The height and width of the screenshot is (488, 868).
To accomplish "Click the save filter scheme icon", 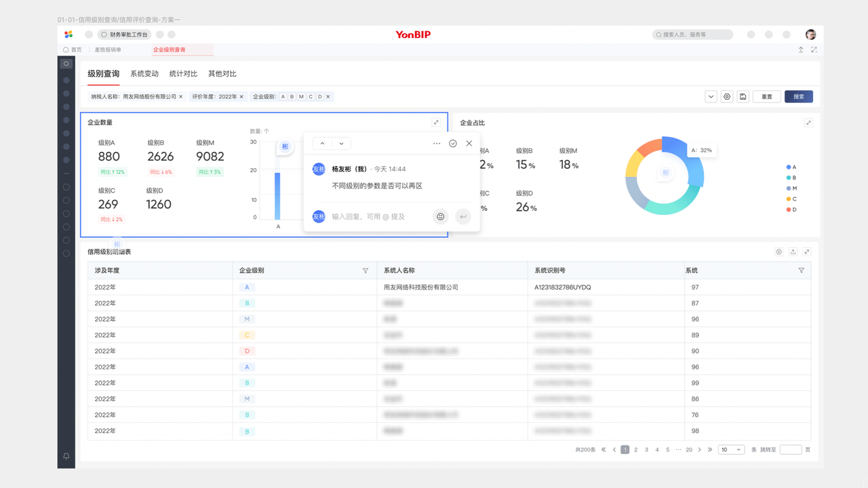I will pos(743,97).
